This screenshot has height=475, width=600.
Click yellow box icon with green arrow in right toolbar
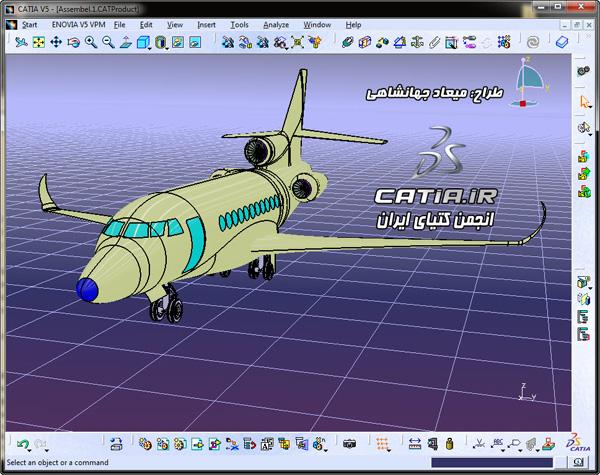tap(584, 173)
